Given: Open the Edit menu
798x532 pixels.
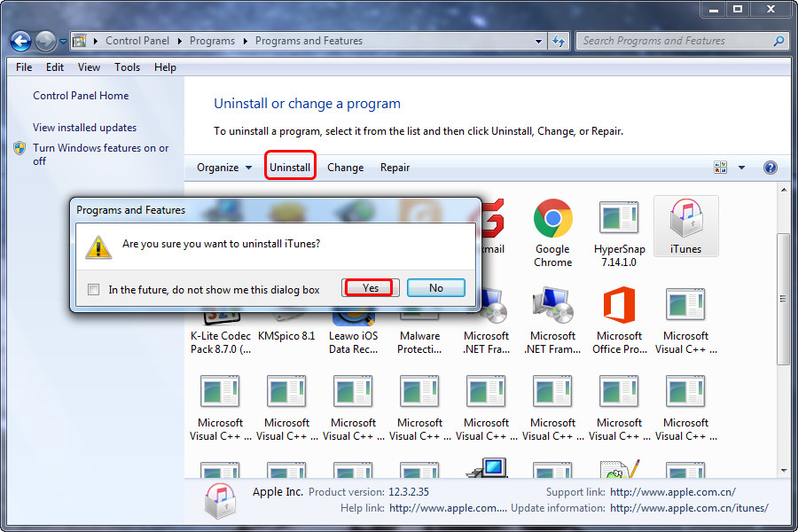Looking at the screenshot, I should [x=54, y=67].
